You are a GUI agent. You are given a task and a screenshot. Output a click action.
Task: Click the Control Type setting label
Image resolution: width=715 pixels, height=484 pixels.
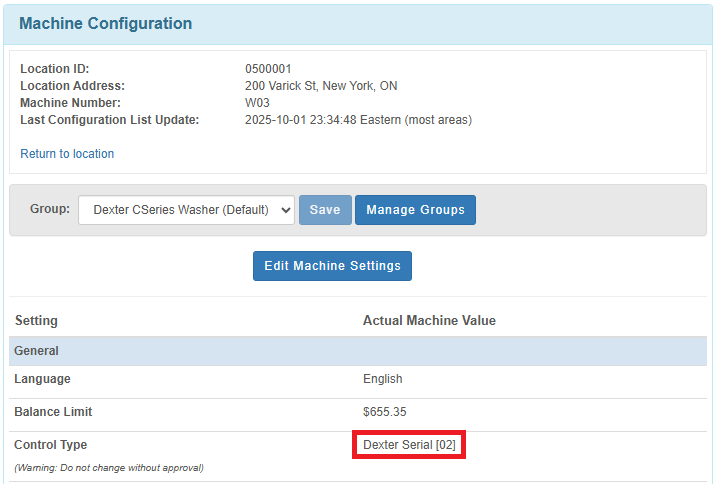click(x=50, y=445)
